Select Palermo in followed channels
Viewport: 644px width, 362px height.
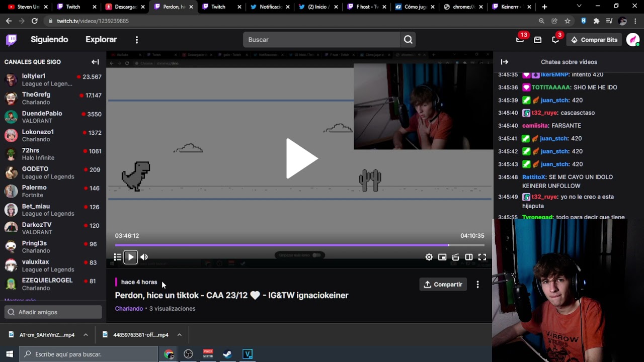(x=53, y=192)
